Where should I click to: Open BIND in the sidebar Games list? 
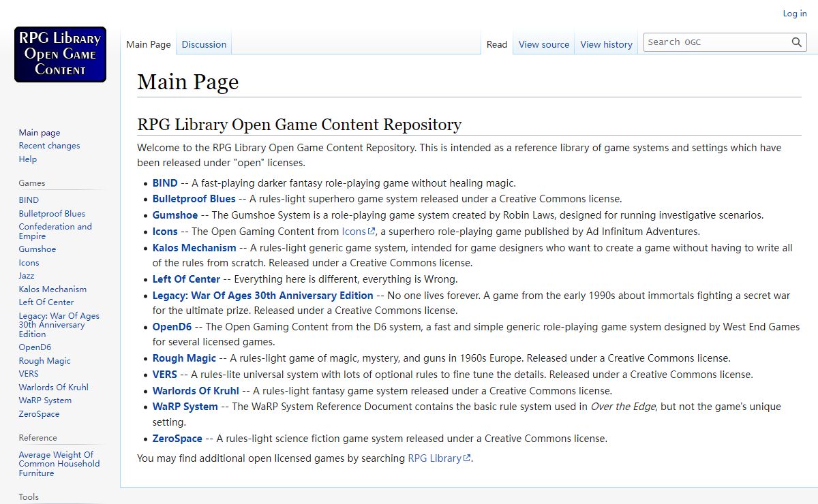29,200
